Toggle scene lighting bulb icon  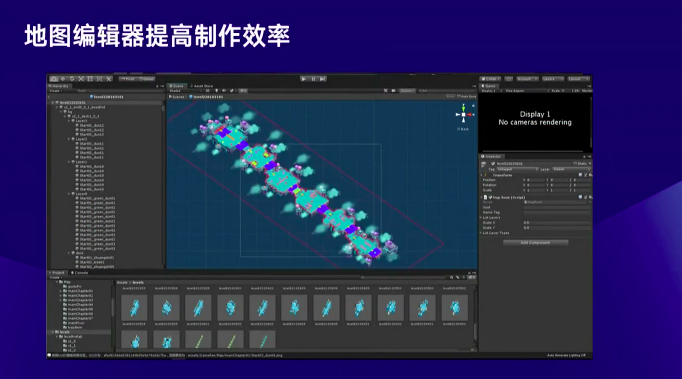217,91
